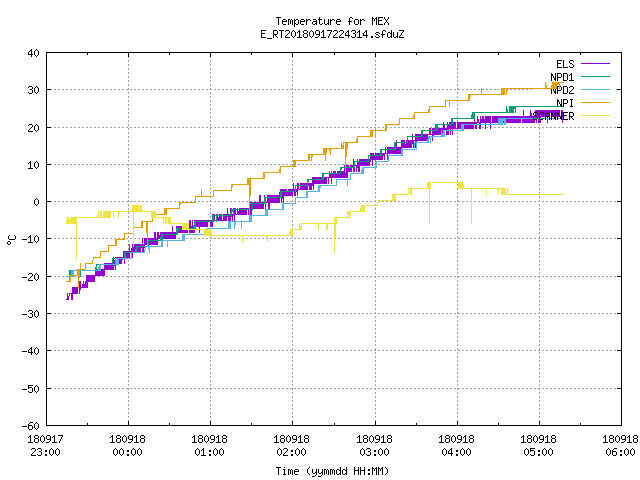Click the y-axis label -60
640x480 pixels.
click(31, 426)
